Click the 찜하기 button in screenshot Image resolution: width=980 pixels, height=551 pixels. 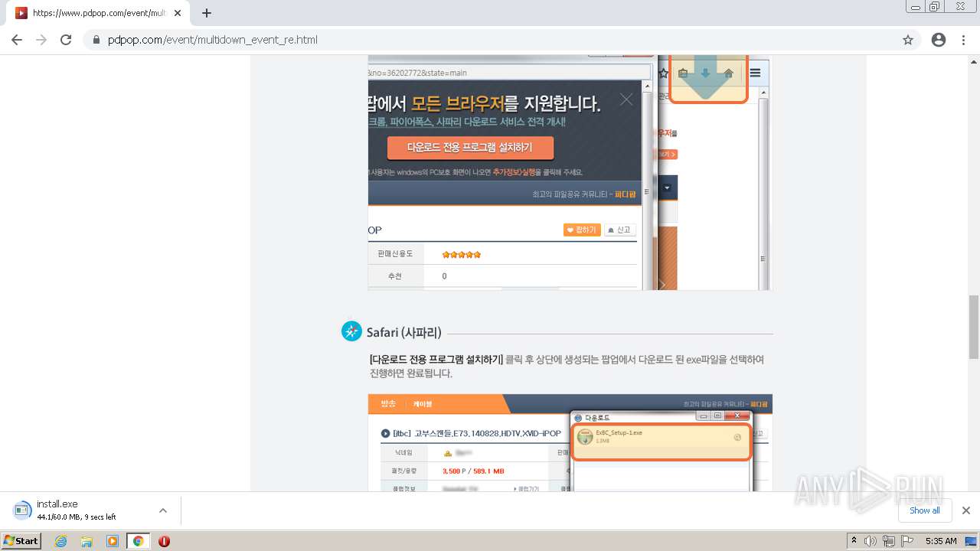581,230
